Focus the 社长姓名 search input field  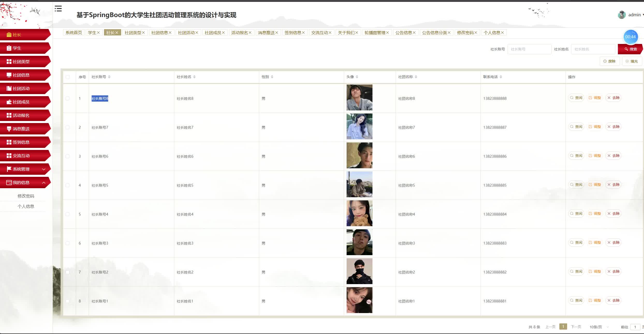(x=593, y=49)
